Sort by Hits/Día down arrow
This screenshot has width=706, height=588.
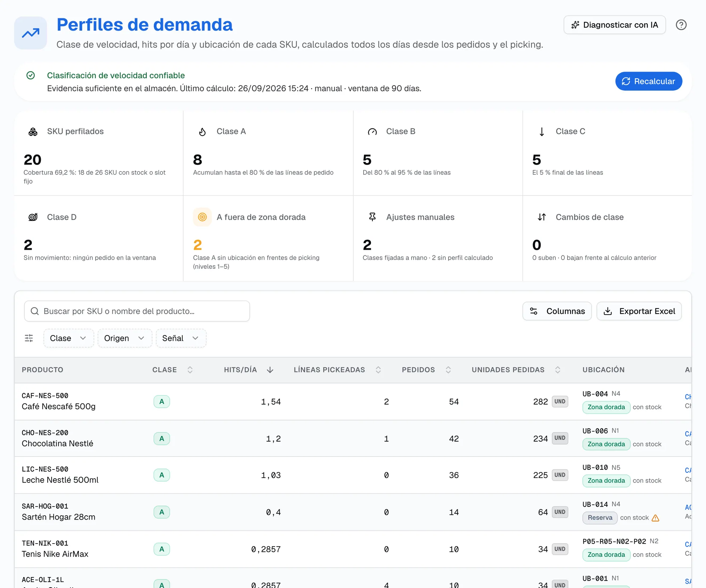270,370
